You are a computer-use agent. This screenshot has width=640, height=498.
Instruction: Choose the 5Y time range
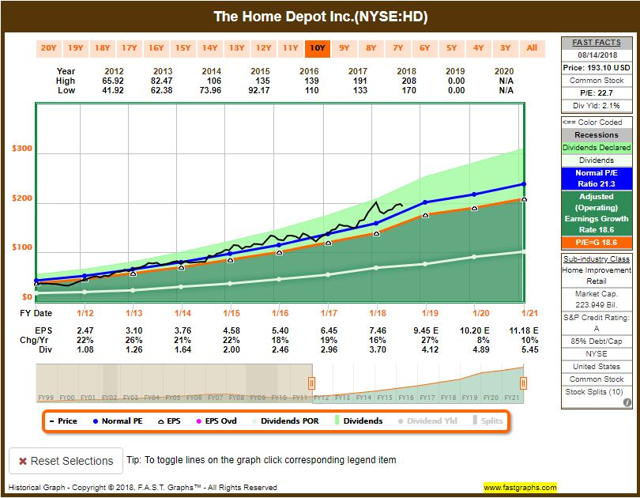point(451,48)
